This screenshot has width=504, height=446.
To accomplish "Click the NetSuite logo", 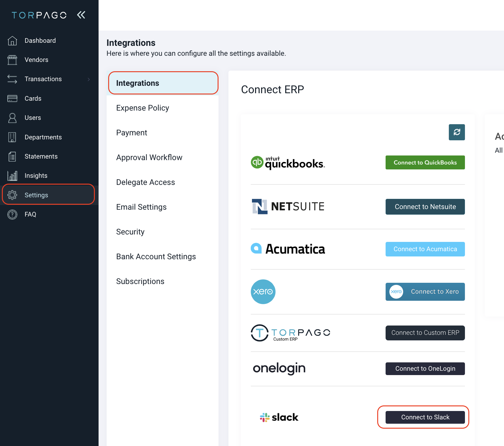I will click(x=288, y=207).
